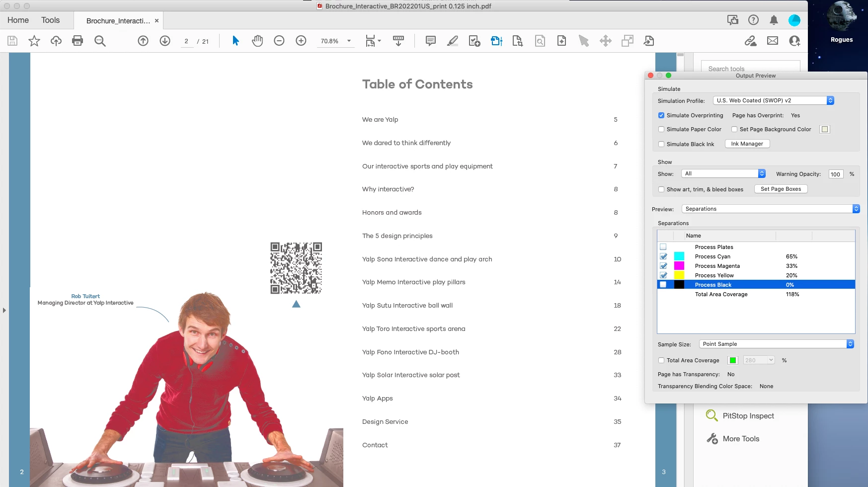Bookmark the file with the star icon
Viewport: 868px width, 487px height.
34,41
